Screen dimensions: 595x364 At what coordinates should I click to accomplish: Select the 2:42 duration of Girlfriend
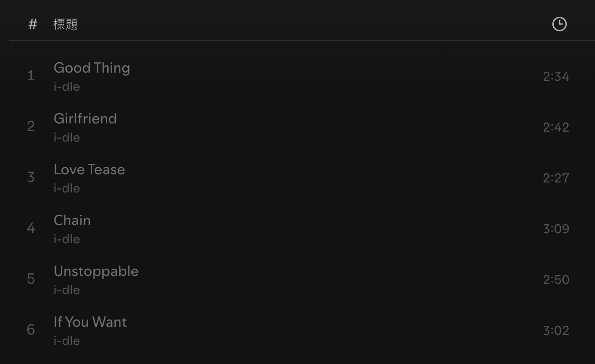pos(556,127)
